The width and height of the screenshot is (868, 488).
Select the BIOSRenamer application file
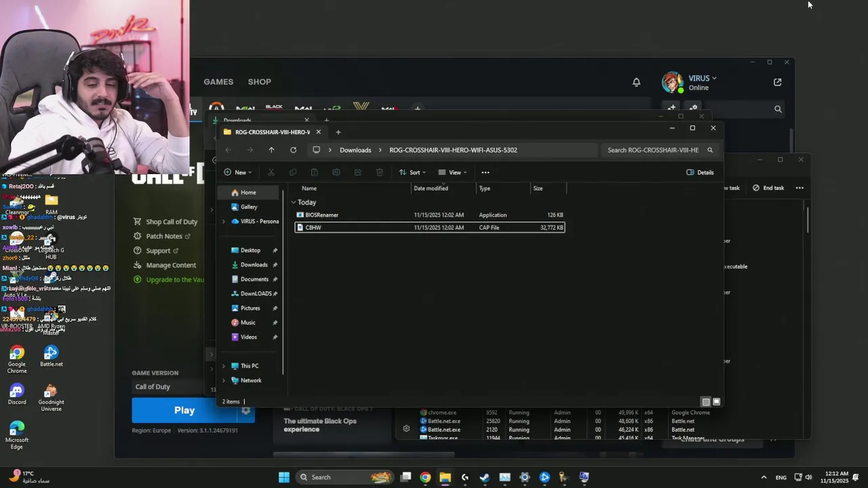point(430,215)
